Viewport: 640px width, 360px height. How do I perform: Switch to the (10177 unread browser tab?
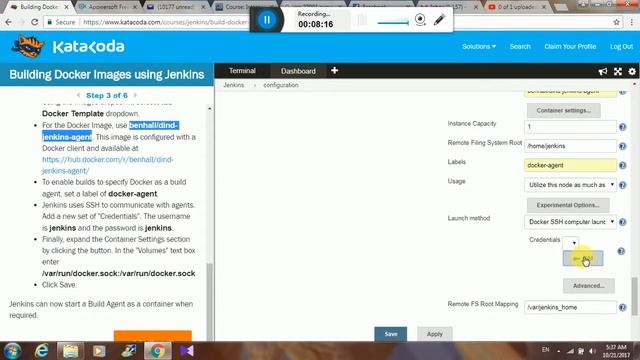point(176,7)
